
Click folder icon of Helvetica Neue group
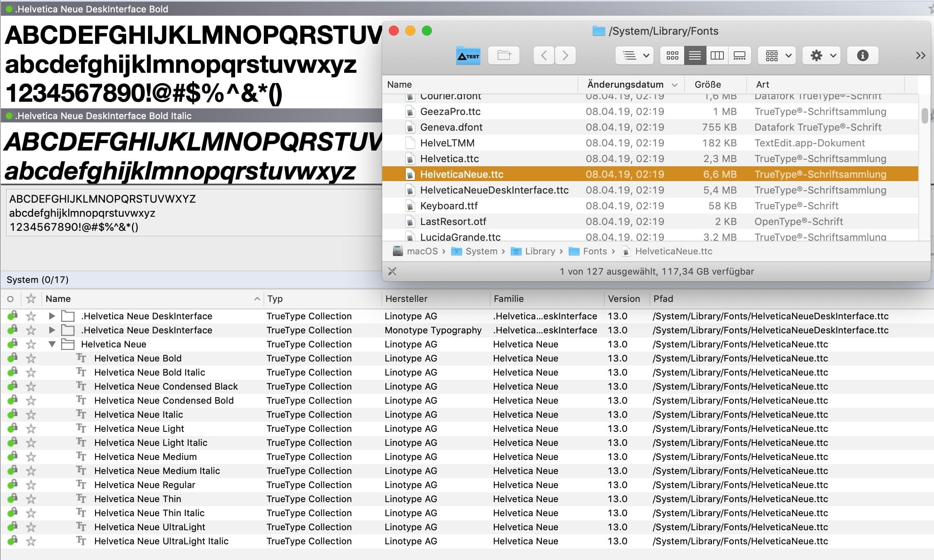[x=68, y=344]
